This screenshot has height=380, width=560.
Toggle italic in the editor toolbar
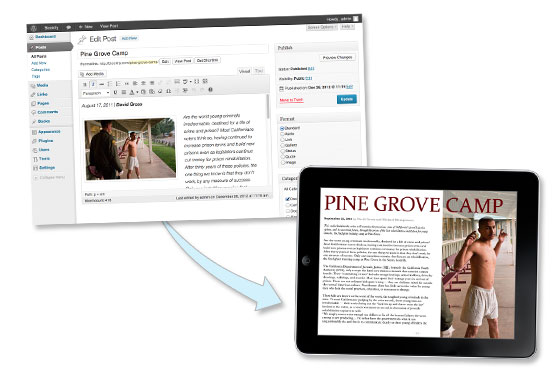point(93,84)
